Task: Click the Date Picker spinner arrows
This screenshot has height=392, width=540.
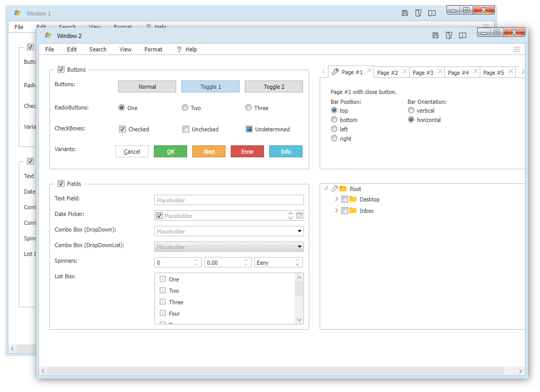Action: coord(291,215)
